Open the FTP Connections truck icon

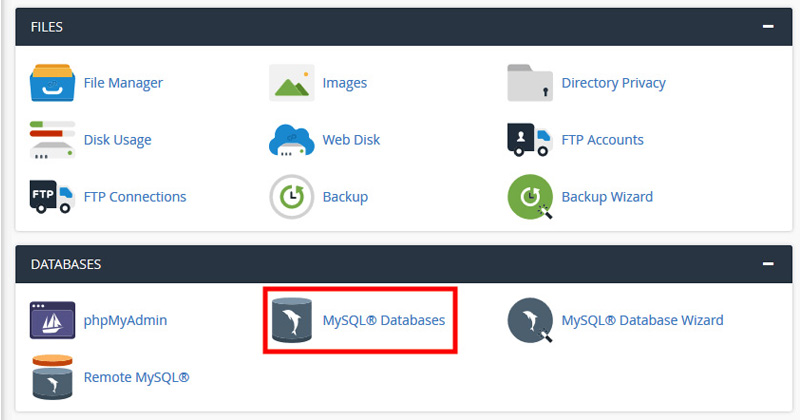pos(52,196)
